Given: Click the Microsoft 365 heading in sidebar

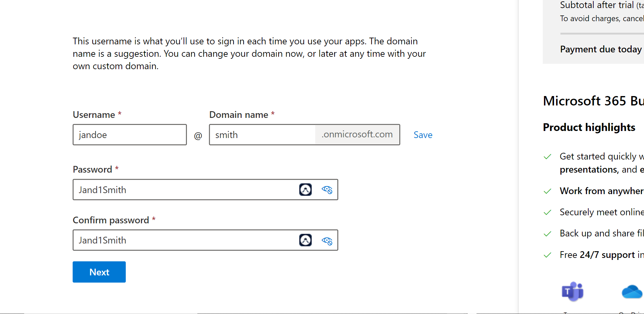Looking at the screenshot, I should (x=593, y=101).
